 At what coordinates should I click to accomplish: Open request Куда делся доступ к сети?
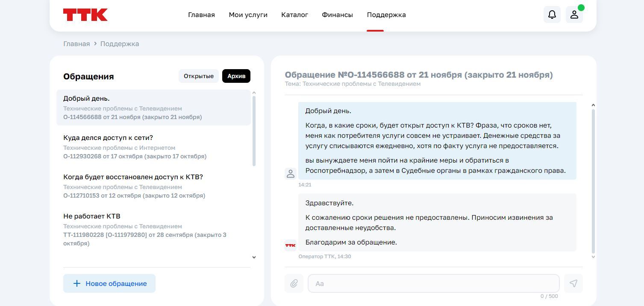coord(153,147)
